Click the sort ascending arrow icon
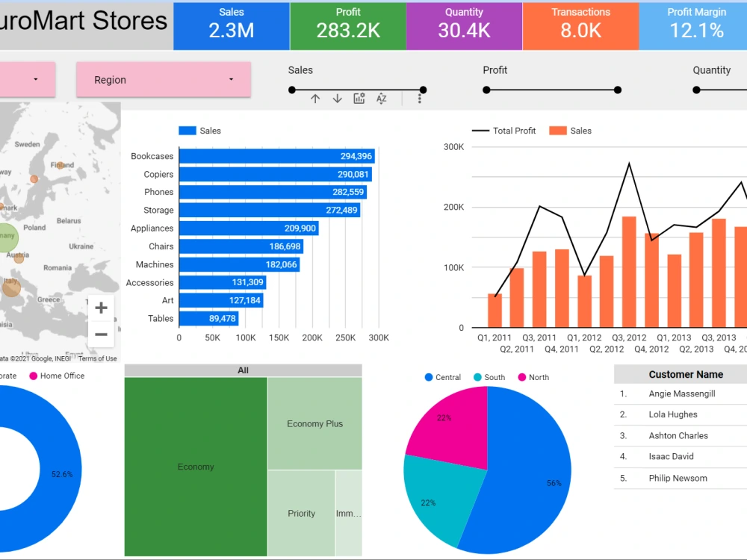Screen dimensions: 747x560 click(x=315, y=99)
